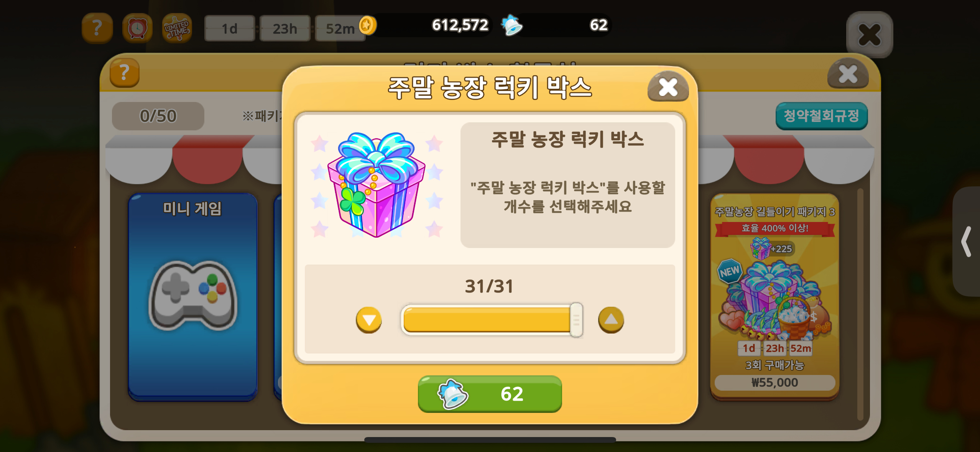Close the shop panel with its X
The width and height of the screenshot is (980, 452).
(x=848, y=74)
